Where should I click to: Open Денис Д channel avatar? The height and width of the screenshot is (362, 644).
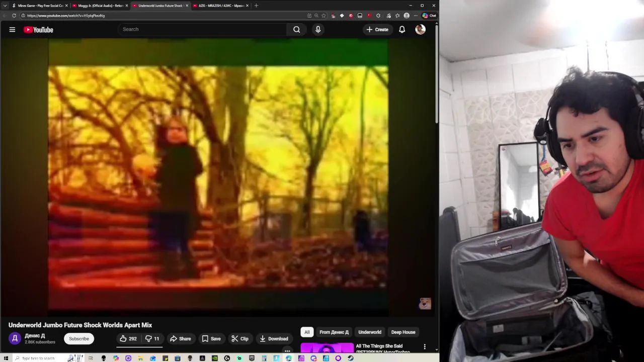(x=15, y=339)
